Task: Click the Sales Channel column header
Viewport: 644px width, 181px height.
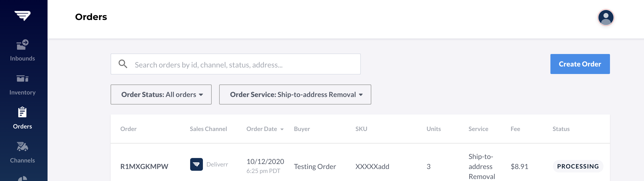Action: click(208, 129)
